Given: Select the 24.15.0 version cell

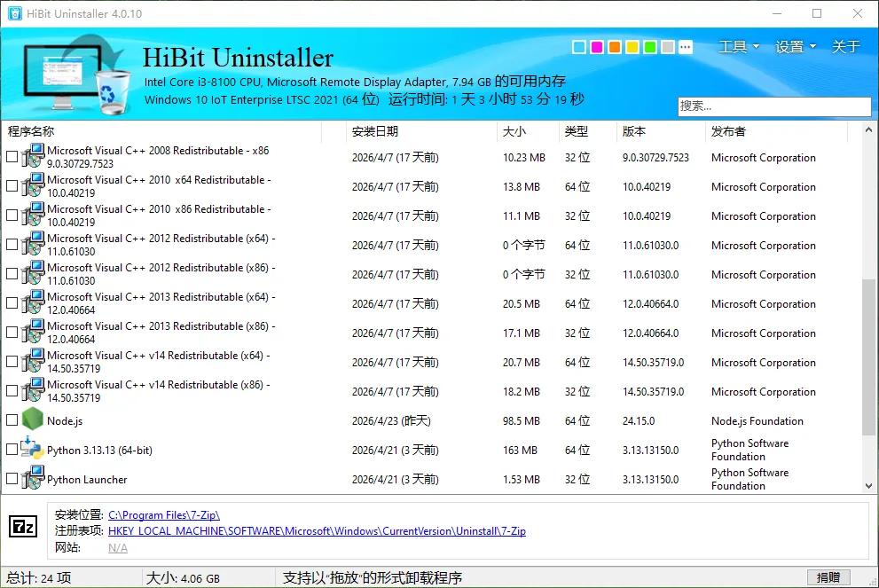Looking at the screenshot, I should click(x=639, y=421).
